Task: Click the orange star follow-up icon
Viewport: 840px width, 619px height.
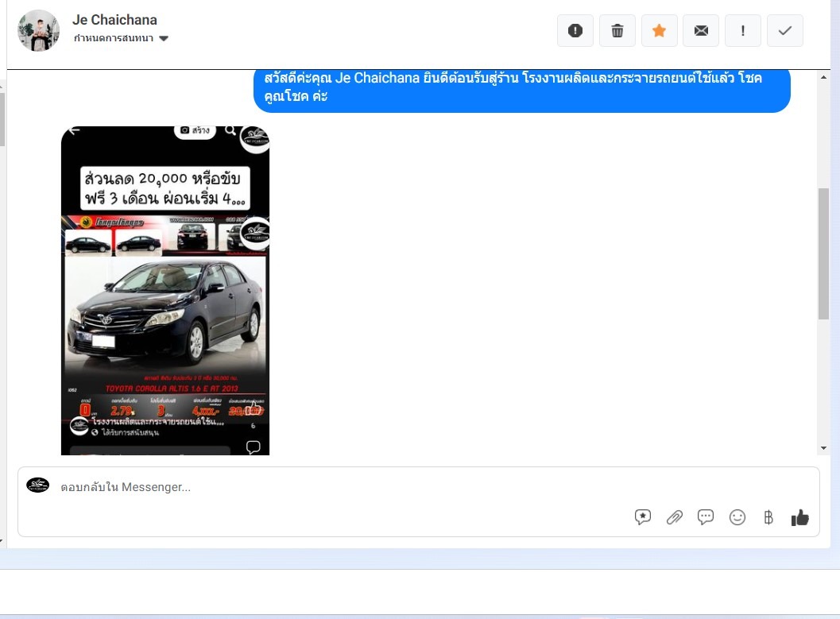Action: [x=659, y=31]
